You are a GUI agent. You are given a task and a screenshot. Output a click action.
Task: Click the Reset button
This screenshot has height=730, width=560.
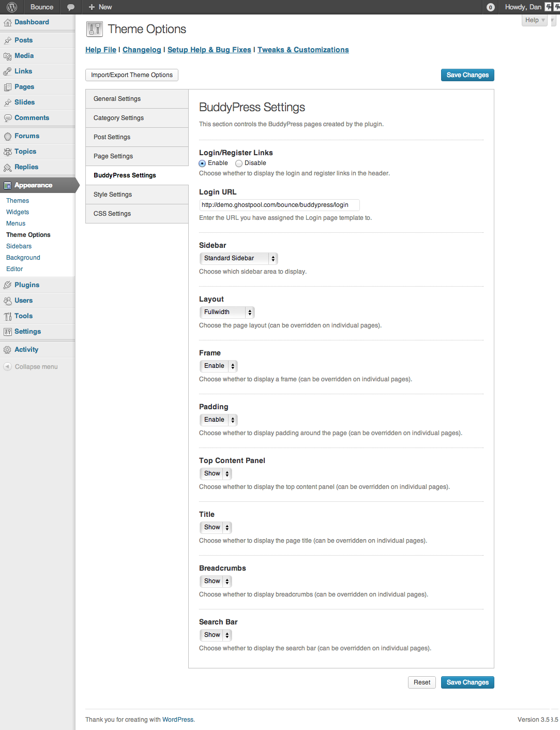422,682
